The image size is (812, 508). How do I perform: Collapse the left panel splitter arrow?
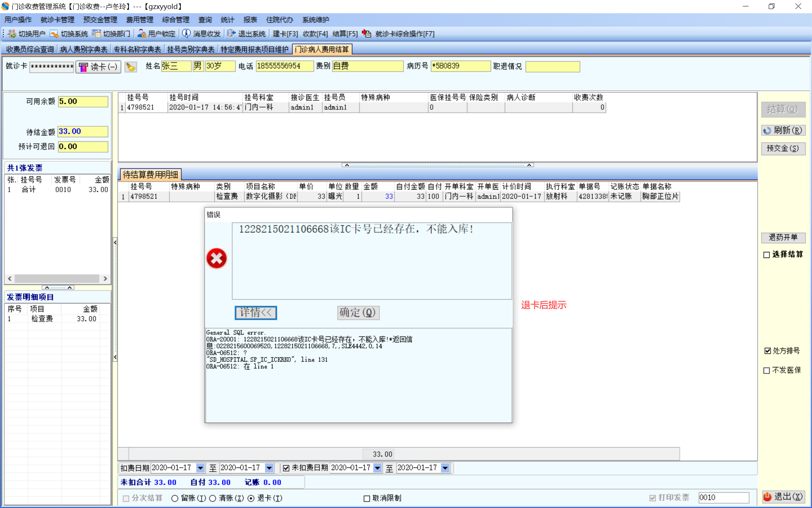tap(115, 243)
